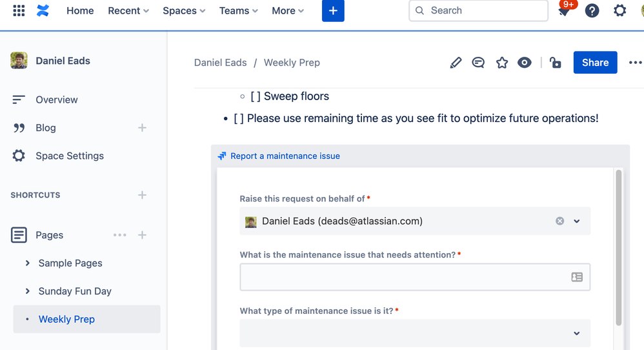Open the more actions ellipsis beside Share
Viewport: 644px width, 350px height.
click(x=635, y=63)
